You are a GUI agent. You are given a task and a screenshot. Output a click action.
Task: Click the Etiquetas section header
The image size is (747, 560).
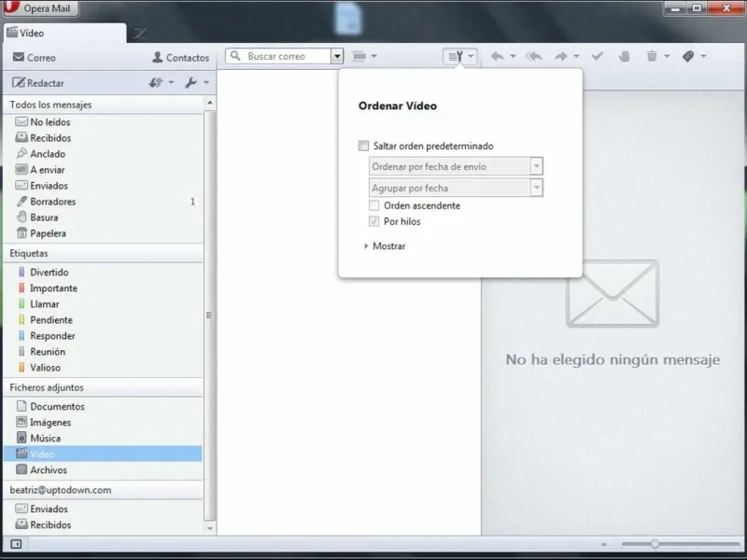(103, 253)
